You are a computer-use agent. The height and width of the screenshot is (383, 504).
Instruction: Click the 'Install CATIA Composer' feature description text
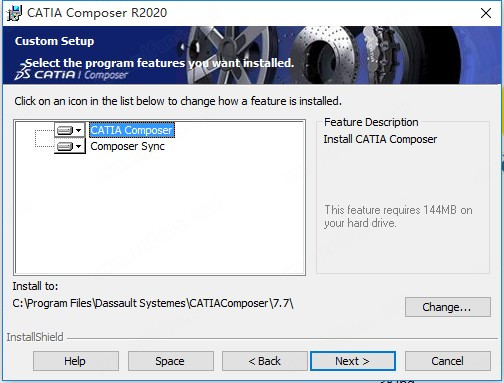click(x=380, y=139)
